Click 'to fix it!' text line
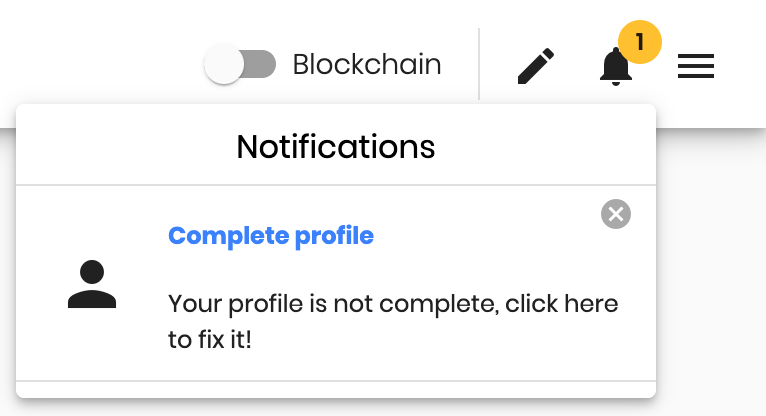Screen dimensions: 766x416 click(x=210, y=339)
